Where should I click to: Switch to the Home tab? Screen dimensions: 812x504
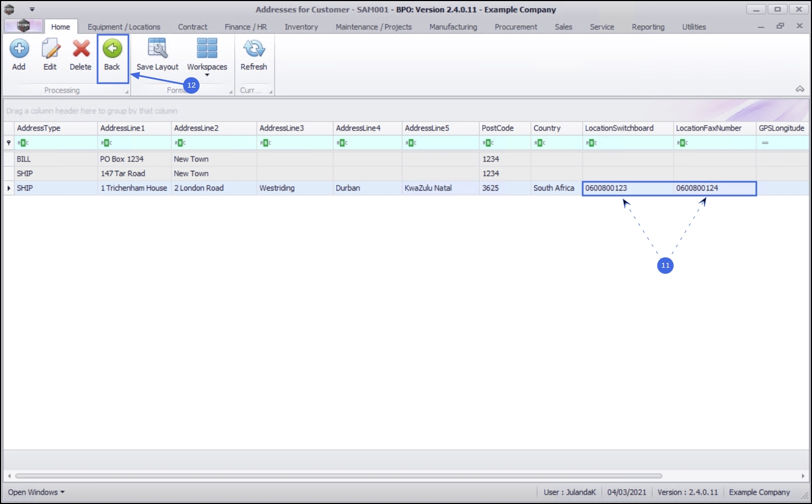[61, 26]
